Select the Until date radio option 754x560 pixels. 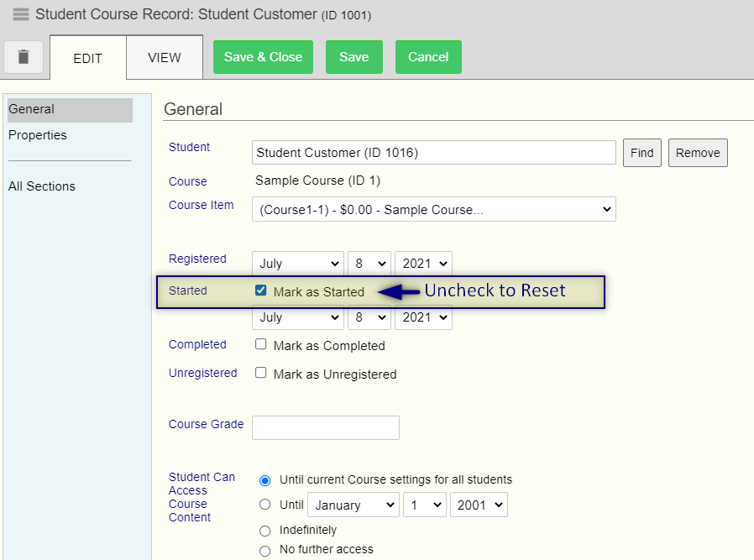pos(265,505)
